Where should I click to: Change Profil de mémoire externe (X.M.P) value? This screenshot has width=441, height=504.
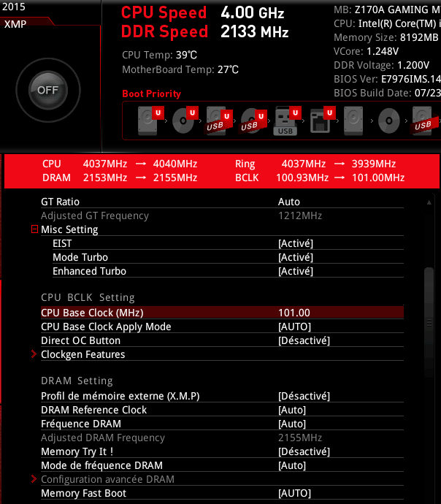(304, 396)
